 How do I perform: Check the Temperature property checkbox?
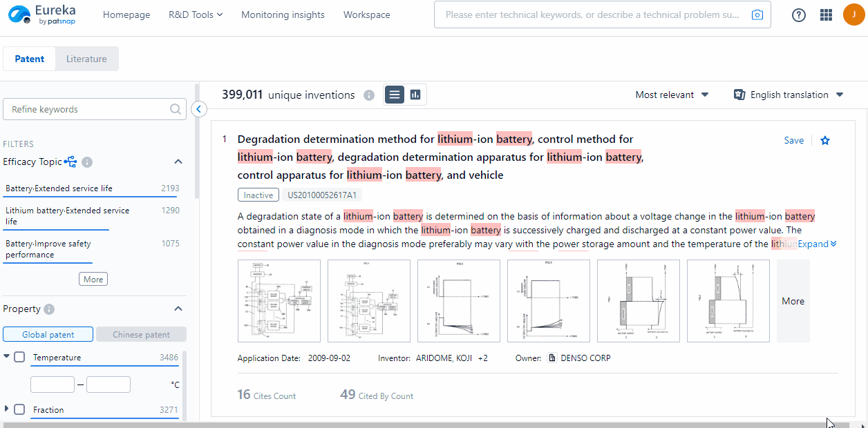19,357
